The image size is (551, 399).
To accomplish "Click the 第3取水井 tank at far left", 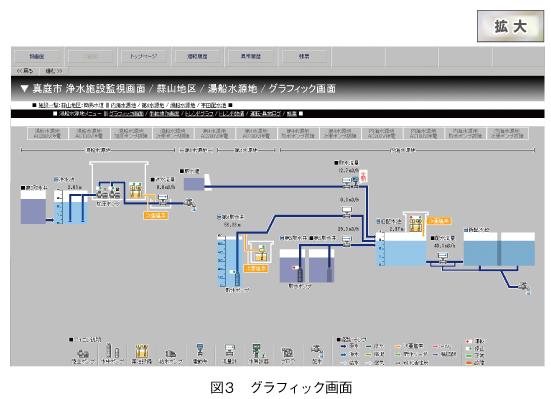I will (33, 207).
